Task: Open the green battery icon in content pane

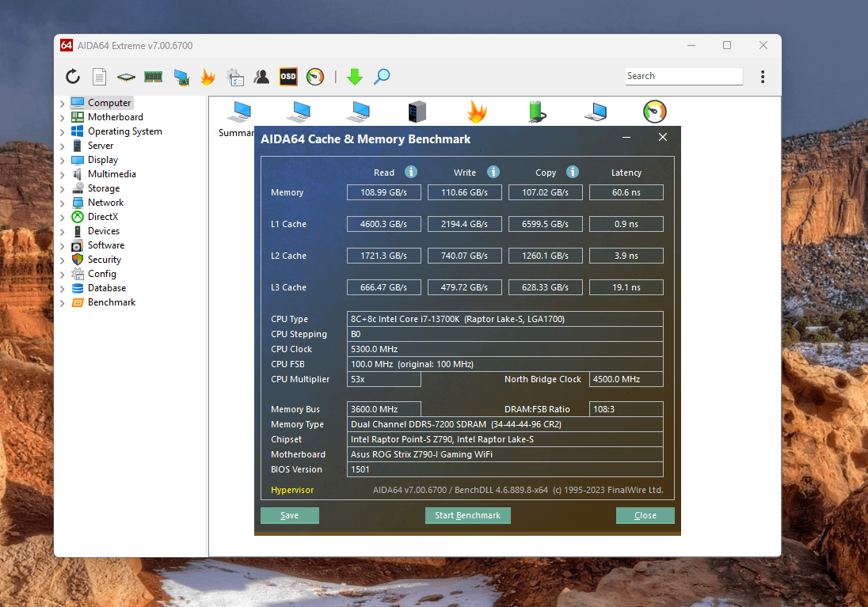Action: click(536, 112)
